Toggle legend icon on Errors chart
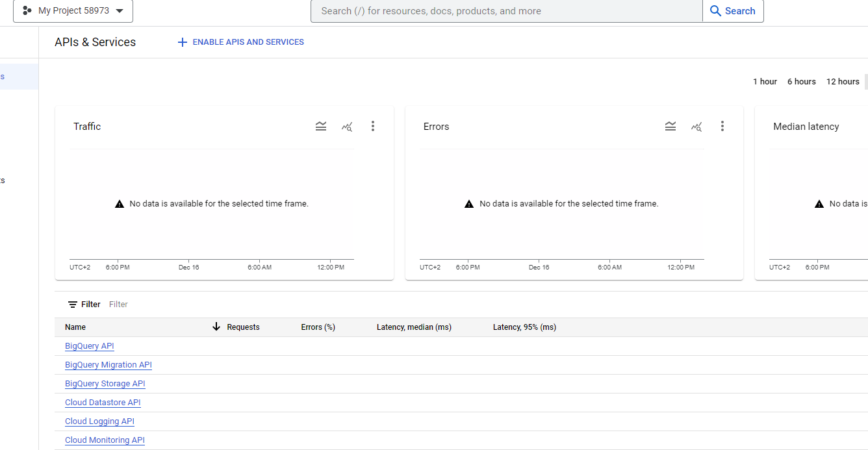The image size is (868, 450). click(x=670, y=127)
